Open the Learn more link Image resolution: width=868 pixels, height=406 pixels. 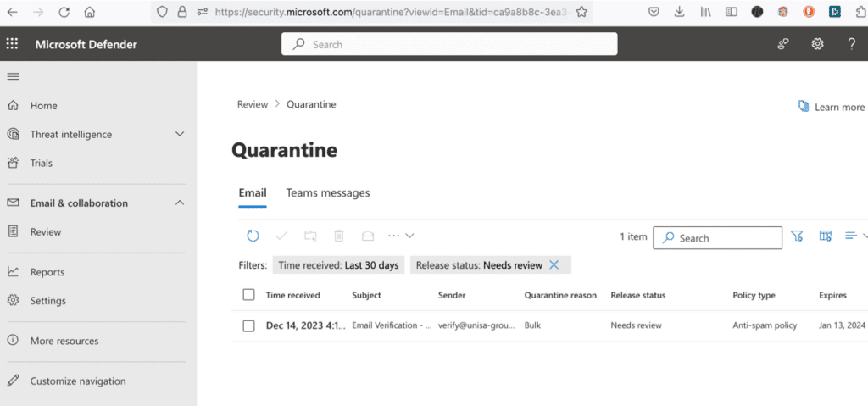click(832, 107)
